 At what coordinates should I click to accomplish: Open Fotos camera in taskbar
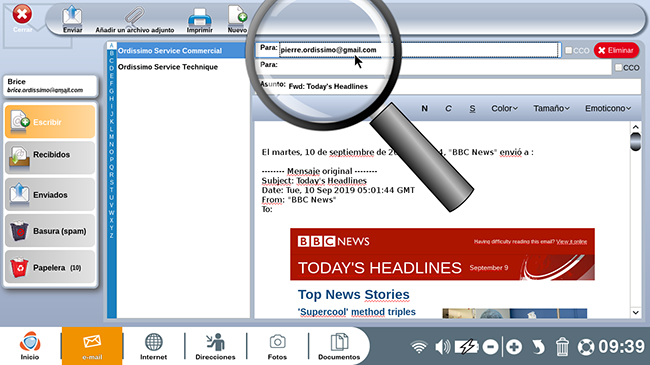tap(277, 346)
